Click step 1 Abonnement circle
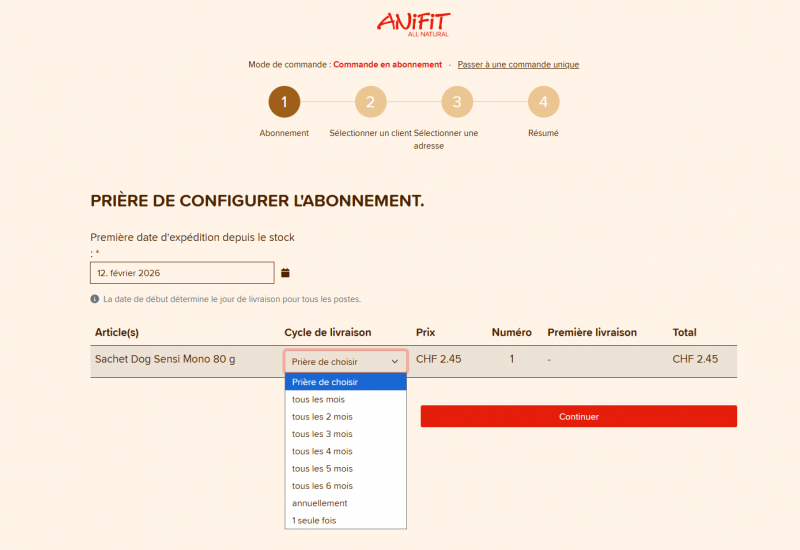This screenshot has height=550, width=800. coord(284,101)
